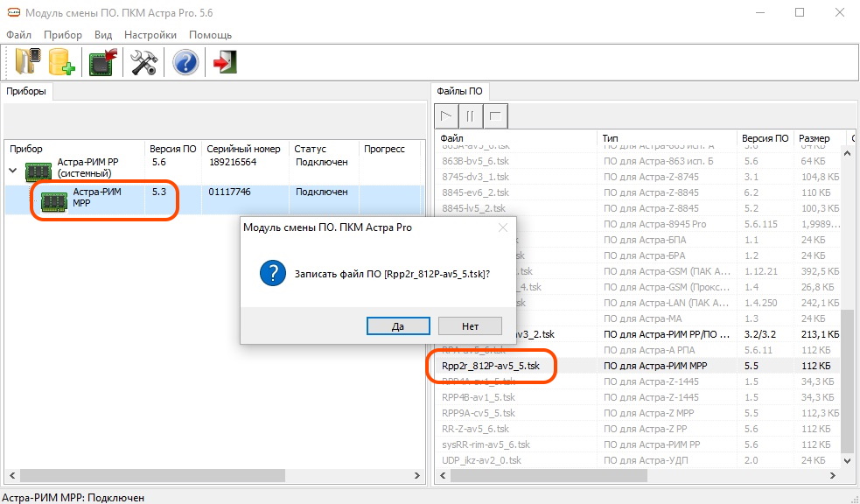This screenshot has height=504, width=860.
Task: Click the write firmware to chip icon
Action: pyautogui.click(x=103, y=62)
